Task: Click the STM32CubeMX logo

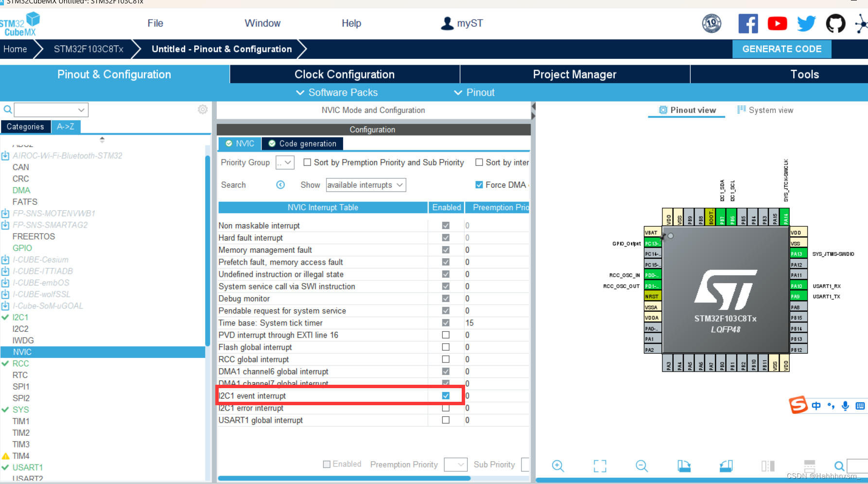Action: [19, 24]
